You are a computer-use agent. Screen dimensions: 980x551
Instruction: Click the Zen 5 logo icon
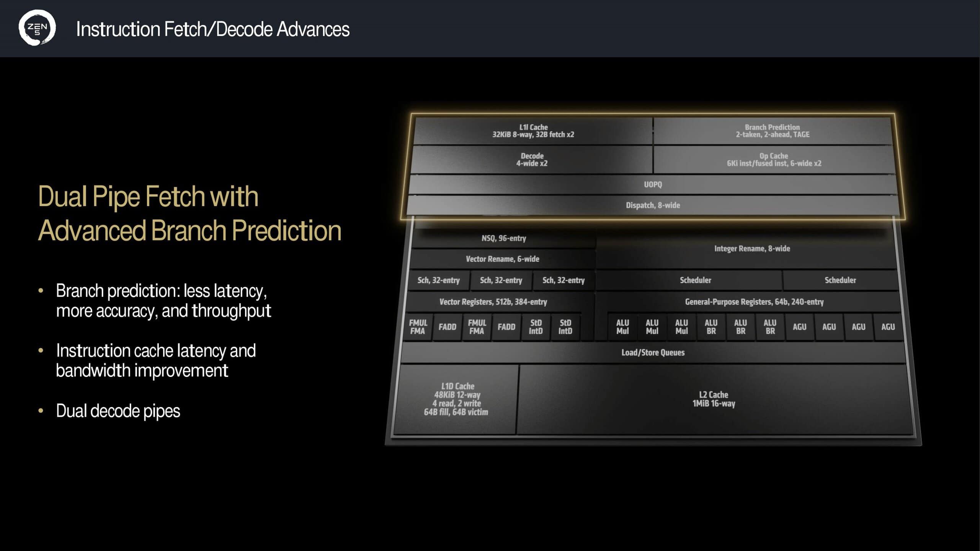(x=37, y=28)
